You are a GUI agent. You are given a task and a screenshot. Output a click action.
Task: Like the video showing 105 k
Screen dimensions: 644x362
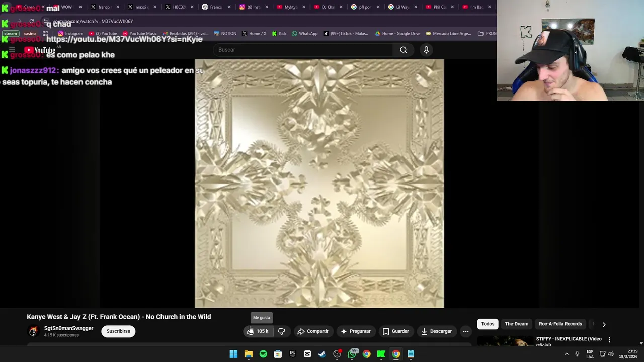[x=258, y=331]
